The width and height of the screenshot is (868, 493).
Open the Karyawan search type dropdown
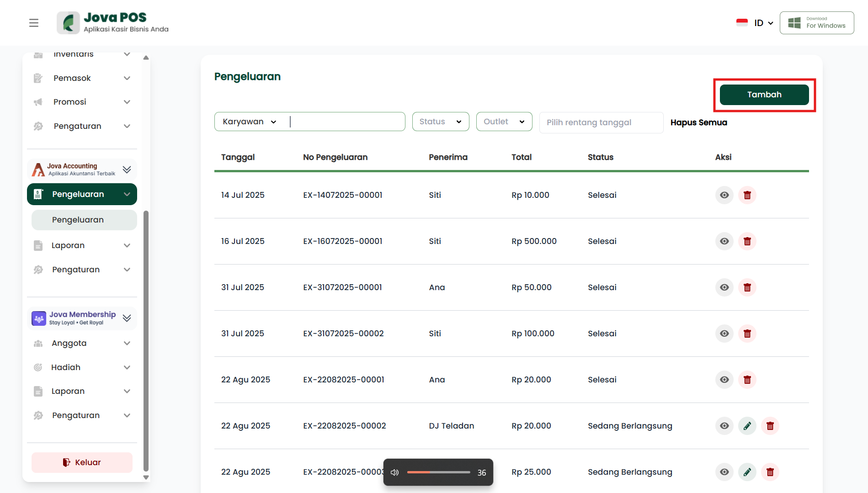pos(250,122)
